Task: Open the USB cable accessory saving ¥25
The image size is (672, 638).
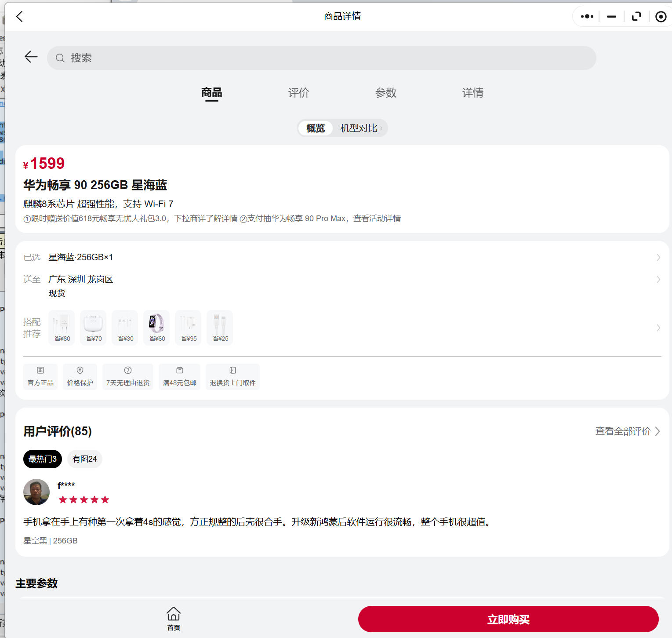Action: [x=220, y=328]
